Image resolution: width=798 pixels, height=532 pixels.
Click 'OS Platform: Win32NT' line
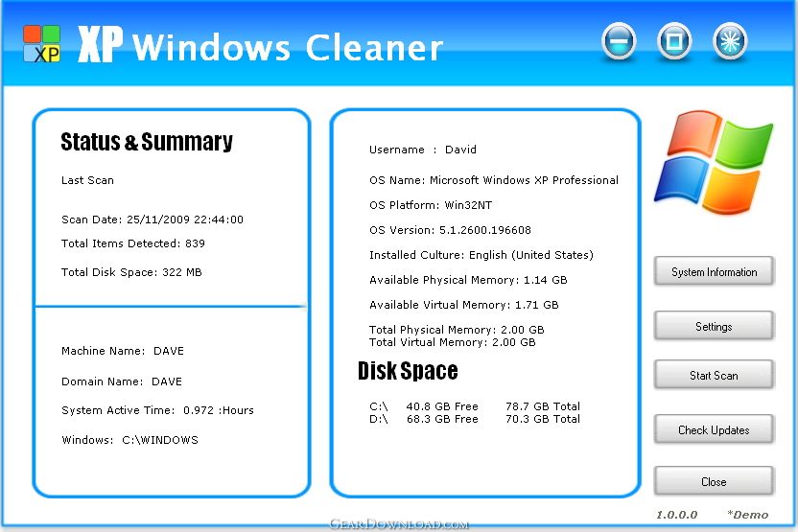tap(431, 205)
